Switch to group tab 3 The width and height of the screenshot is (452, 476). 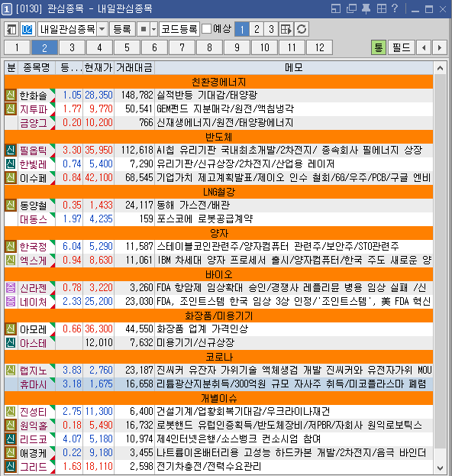click(73, 47)
